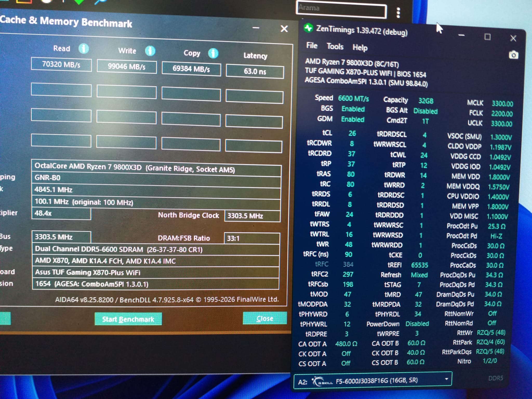Viewport: 532px width, 399px height.
Task: Open the File menu in ZenTimings
Action: [312, 45]
